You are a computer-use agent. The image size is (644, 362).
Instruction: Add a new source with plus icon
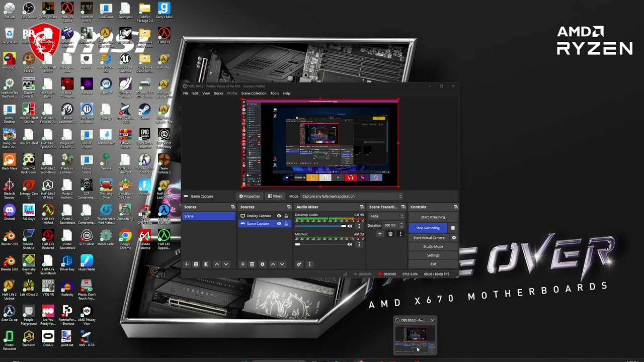[243, 264]
